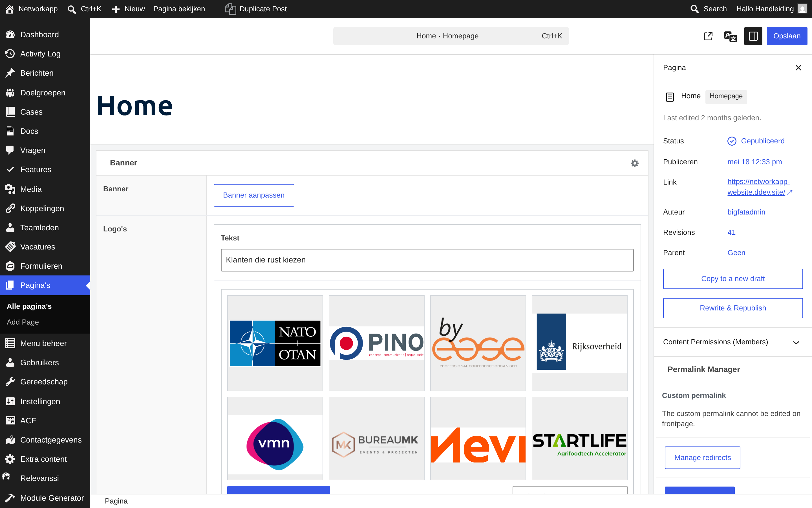
Task: Open Hallo Handleiding user menu
Action: click(x=771, y=9)
